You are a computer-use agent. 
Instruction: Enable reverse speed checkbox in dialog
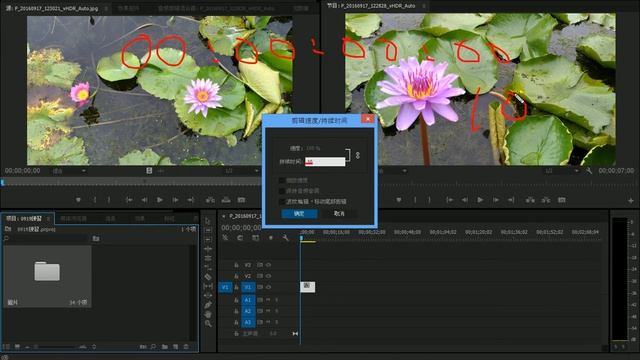(282, 180)
